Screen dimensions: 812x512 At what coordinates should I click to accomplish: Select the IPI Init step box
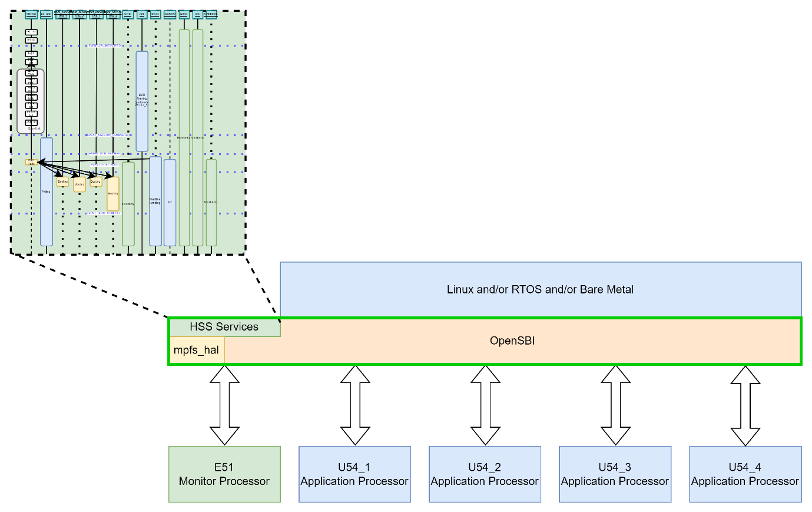click(x=31, y=41)
